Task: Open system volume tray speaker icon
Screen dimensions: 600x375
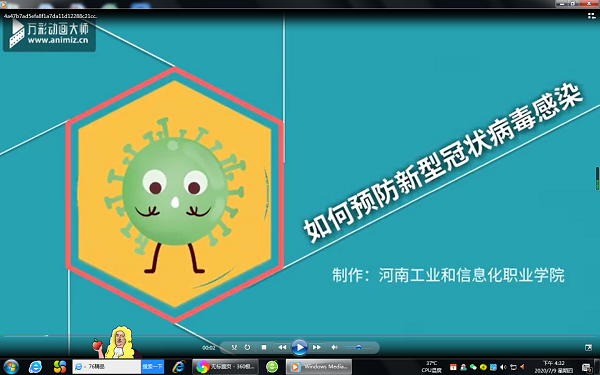Action: [x=503, y=367]
